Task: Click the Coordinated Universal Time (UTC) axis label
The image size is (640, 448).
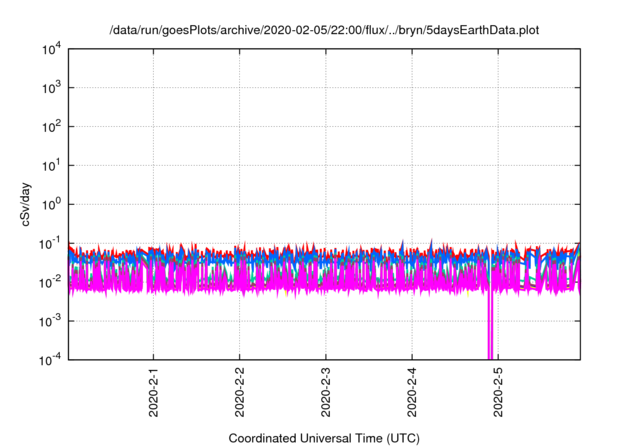Action: (324, 438)
